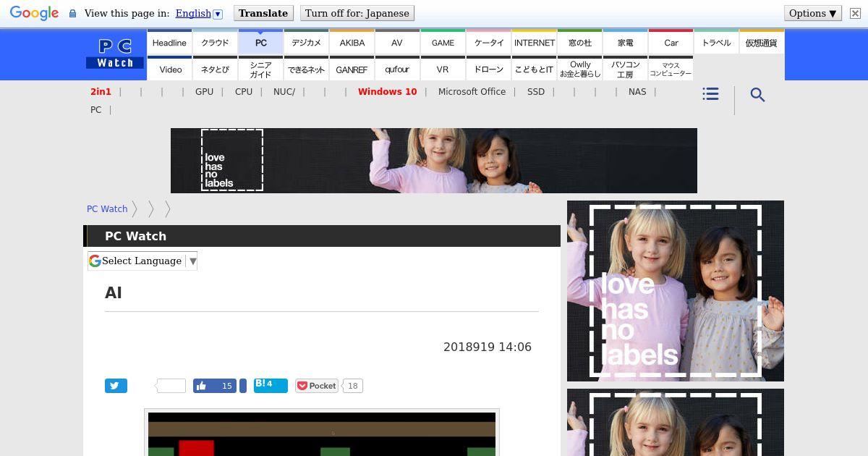
Task: Open the ドローン tab
Action: tap(488, 69)
